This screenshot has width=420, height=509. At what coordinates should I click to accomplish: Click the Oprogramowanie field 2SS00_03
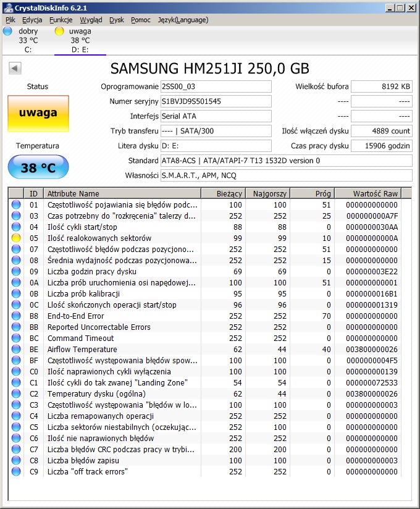tap(216, 86)
